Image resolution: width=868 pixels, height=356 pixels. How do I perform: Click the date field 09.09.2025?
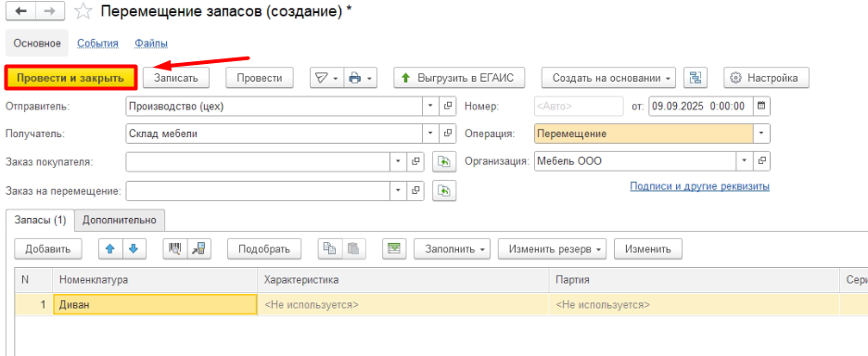click(701, 107)
